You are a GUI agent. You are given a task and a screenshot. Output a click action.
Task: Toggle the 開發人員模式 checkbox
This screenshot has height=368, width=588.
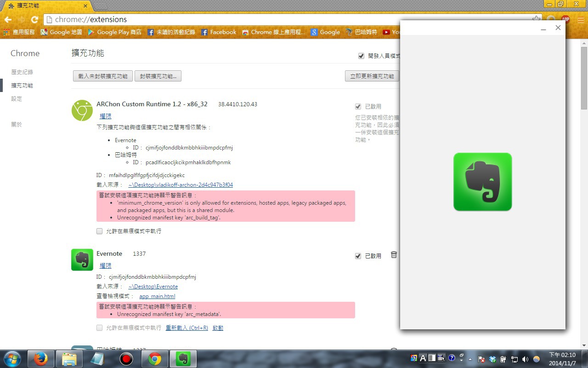[361, 56]
